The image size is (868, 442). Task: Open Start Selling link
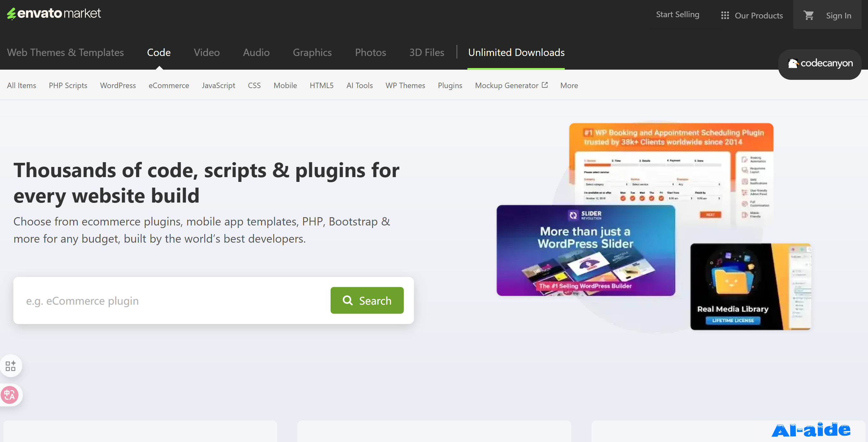677,15
